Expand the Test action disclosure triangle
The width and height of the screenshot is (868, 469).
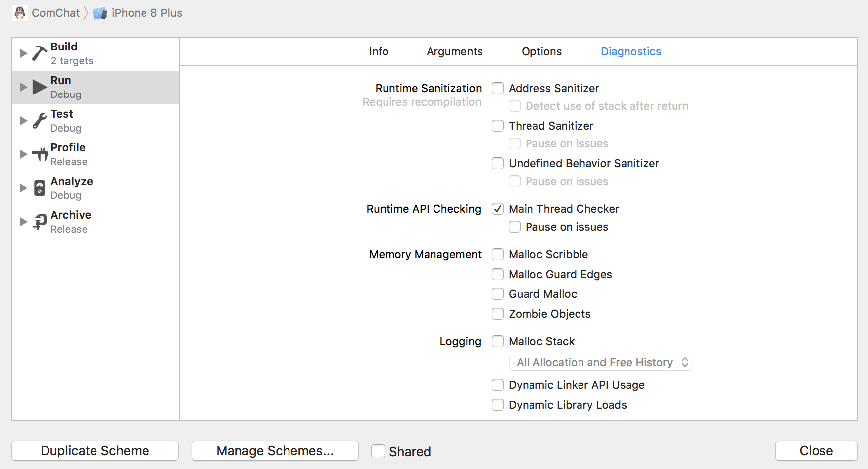pos(23,120)
